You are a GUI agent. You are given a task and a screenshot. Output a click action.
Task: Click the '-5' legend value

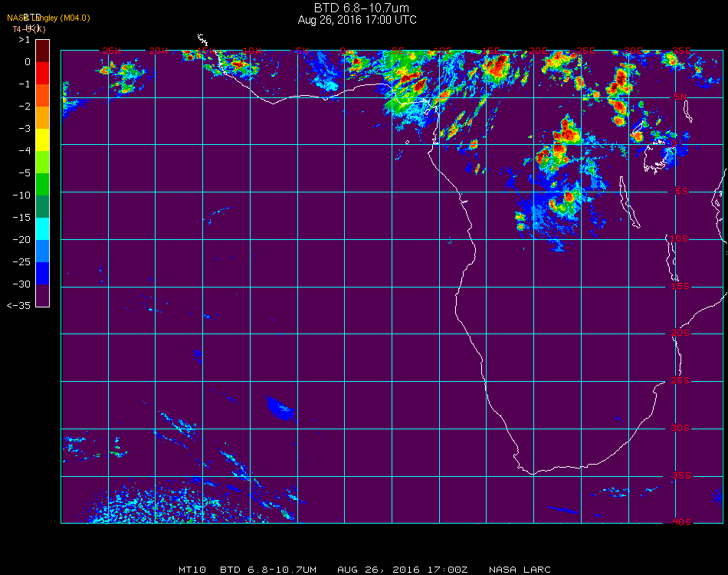[25, 172]
